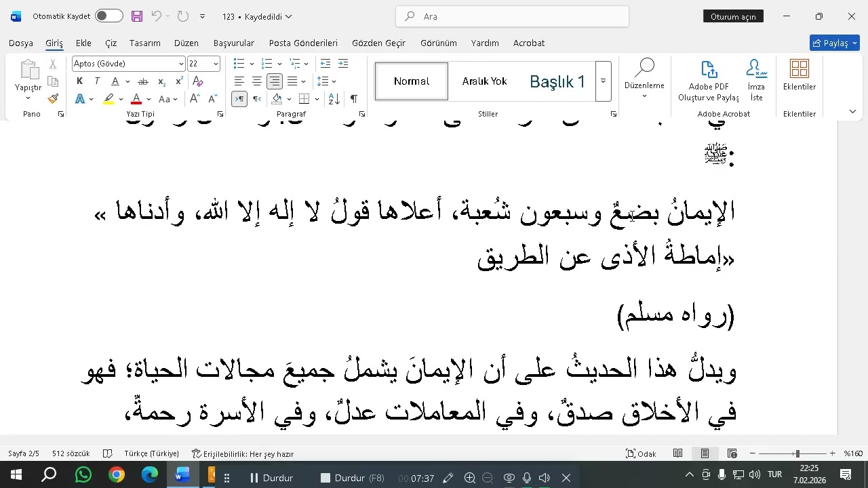
Task: Toggle underline with the A button
Action: pos(115,81)
